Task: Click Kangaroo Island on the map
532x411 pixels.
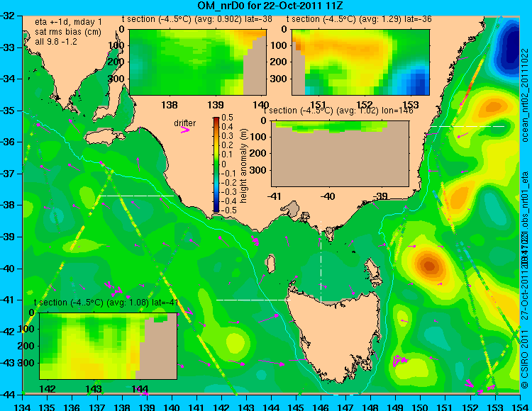Action: coord(104,138)
